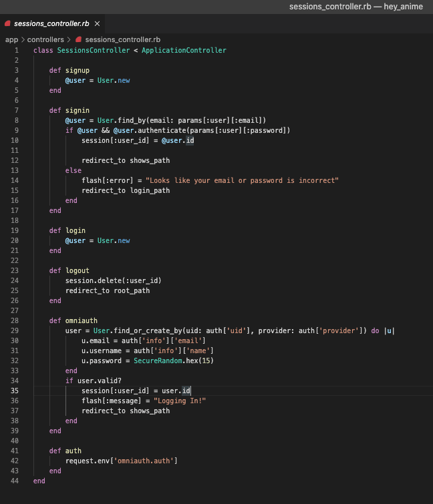Click 'signin' method name on line 7
This screenshot has width=433, height=504.
(x=78, y=110)
